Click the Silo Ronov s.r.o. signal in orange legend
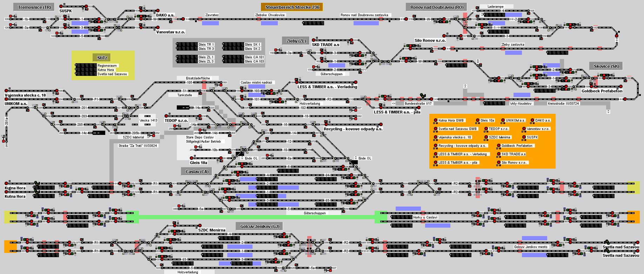The image size is (644, 274). (499, 163)
